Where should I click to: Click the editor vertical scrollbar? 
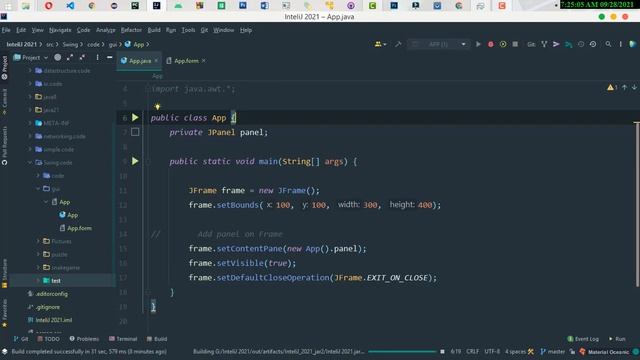tap(637, 204)
